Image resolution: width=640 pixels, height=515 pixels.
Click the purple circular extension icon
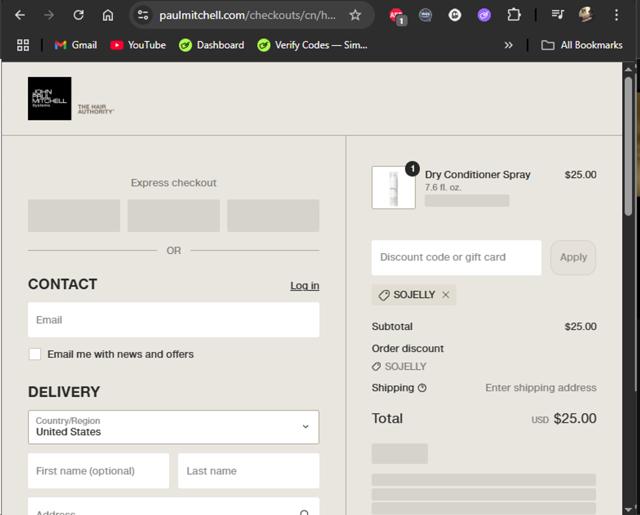pos(484,16)
